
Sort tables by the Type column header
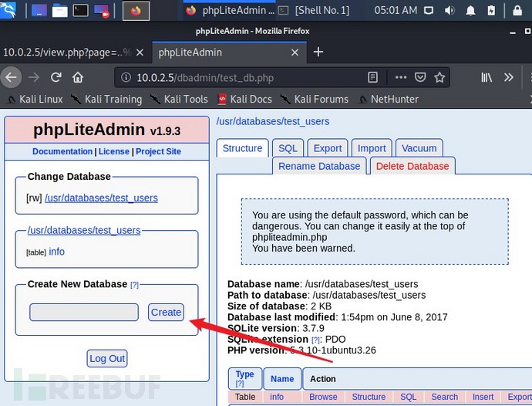(244, 374)
